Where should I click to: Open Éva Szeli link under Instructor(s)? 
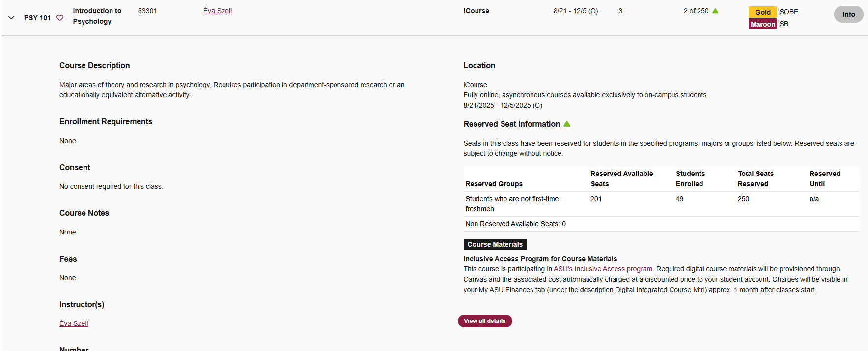[74, 323]
